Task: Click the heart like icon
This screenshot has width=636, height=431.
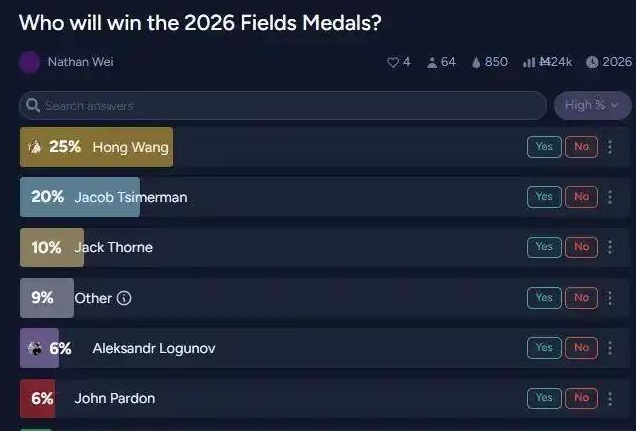Action: point(393,62)
